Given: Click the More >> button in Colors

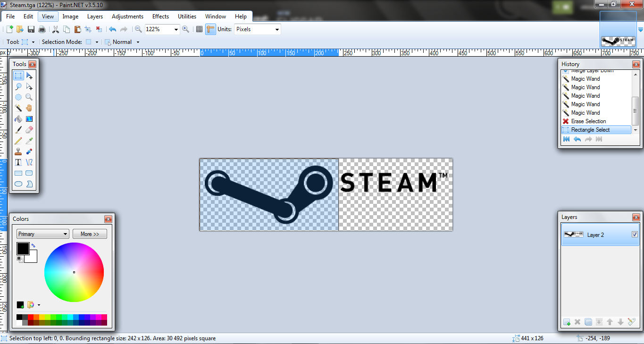Looking at the screenshot, I should tap(90, 234).
